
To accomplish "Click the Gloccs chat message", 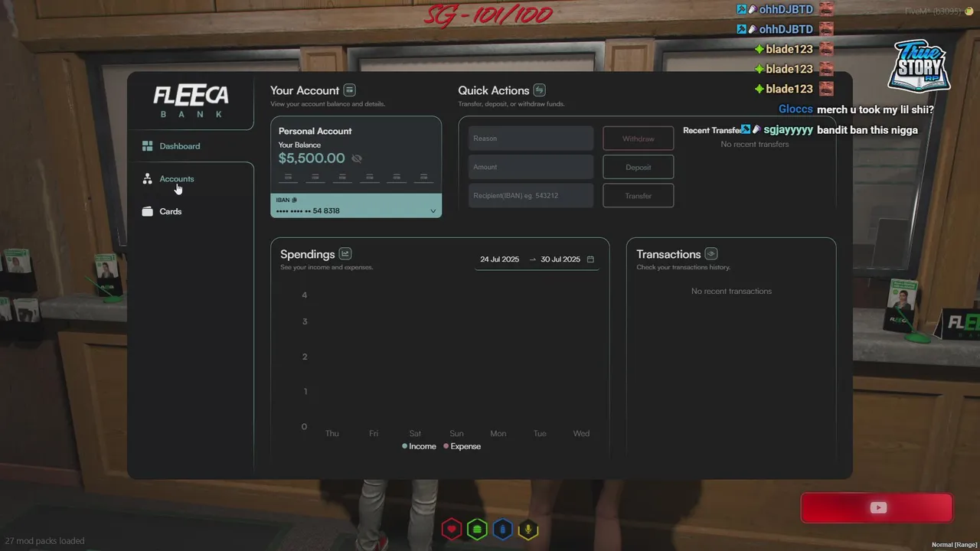I will tap(856, 109).
